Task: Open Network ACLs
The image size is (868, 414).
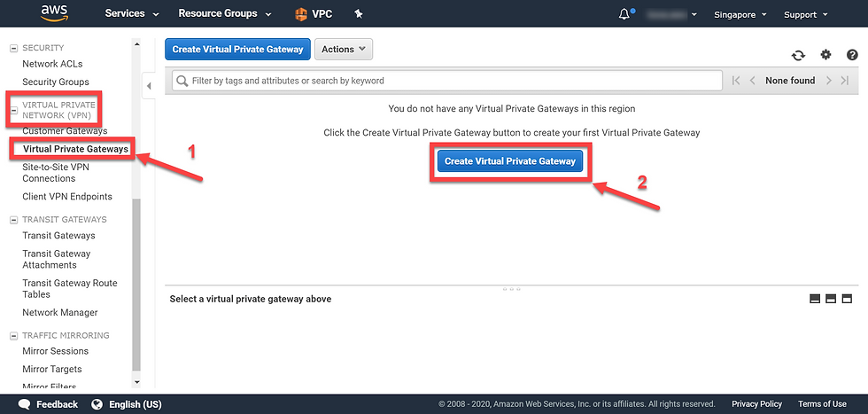Action: pos(52,64)
